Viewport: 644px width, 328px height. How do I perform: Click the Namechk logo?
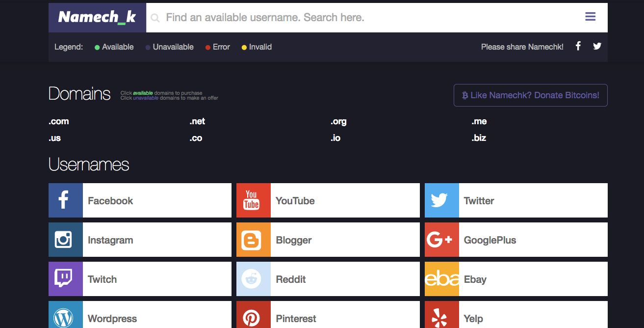point(97,17)
